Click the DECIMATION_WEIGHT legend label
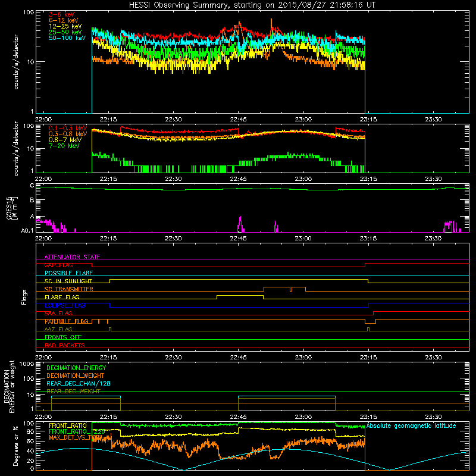 click(x=76, y=375)
